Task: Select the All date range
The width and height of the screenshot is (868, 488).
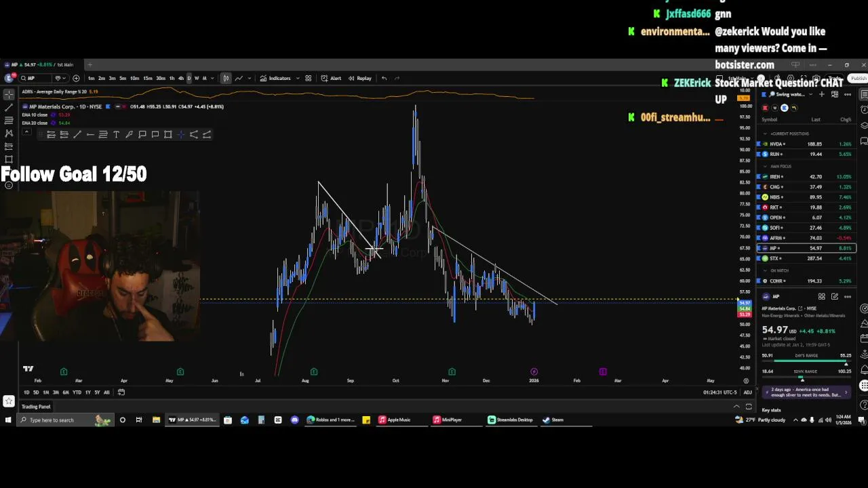Action: pos(106,392)
